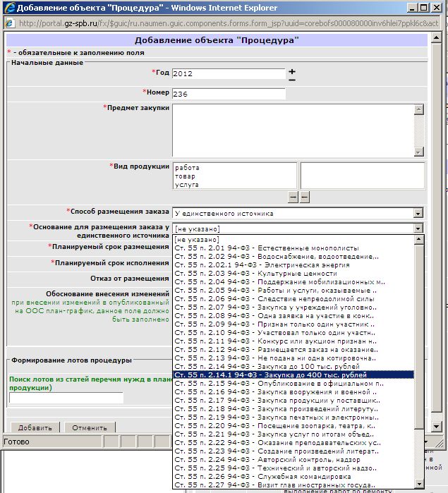Choose п. 2.09 Признан только один участник
The image size is (448, 493).
point(293,324)
